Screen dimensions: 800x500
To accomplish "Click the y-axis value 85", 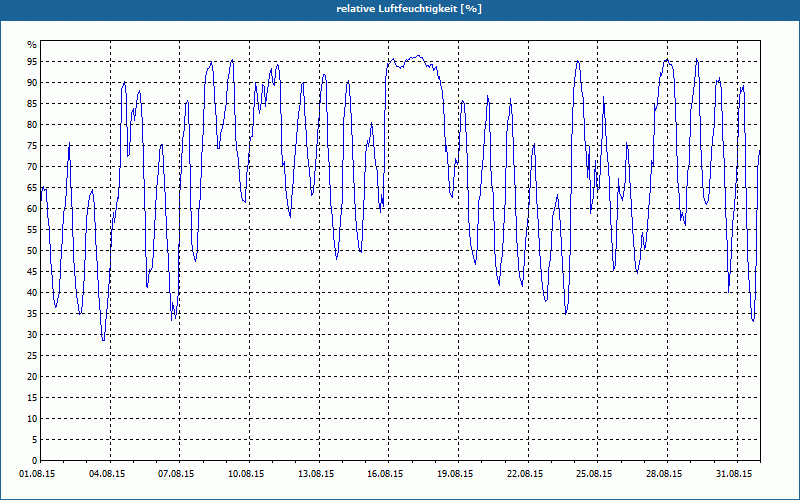I will tap(32, 104).
